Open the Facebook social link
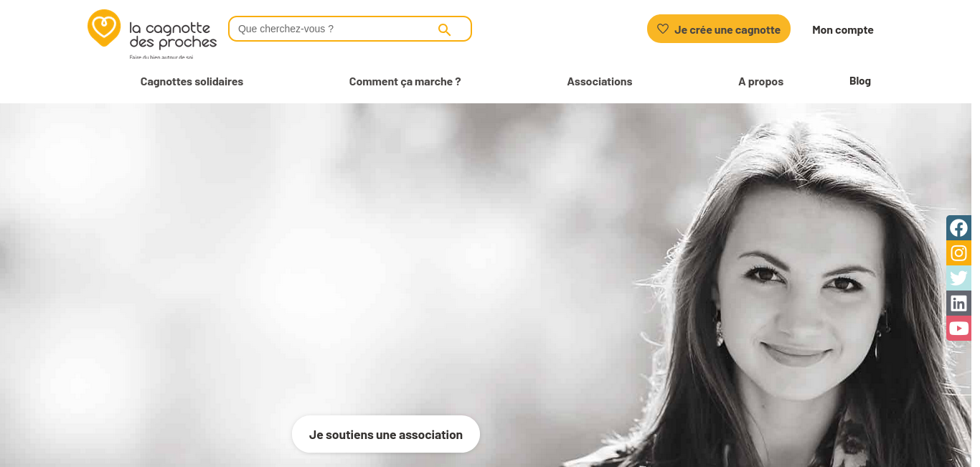The height and width of the screenshot is (467, 980). pos(958,228)
